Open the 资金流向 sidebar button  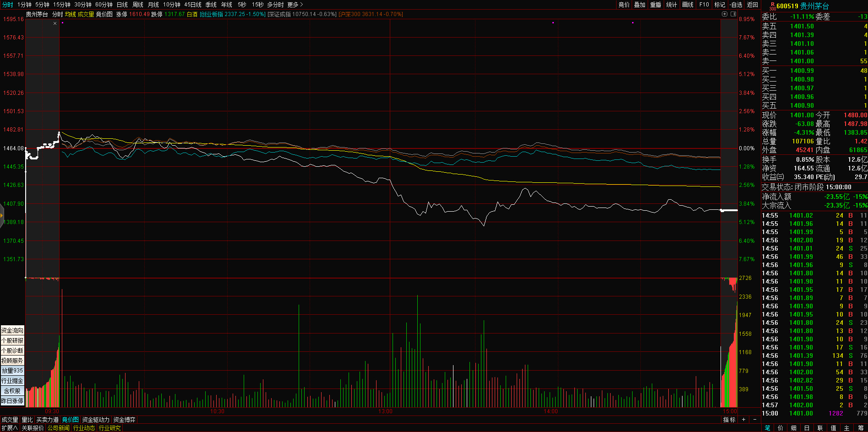(12, 330)
